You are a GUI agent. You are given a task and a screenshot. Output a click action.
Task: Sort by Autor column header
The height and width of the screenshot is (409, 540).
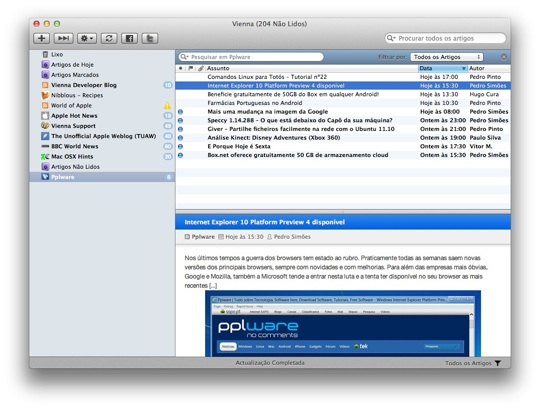tap(489, 68)
